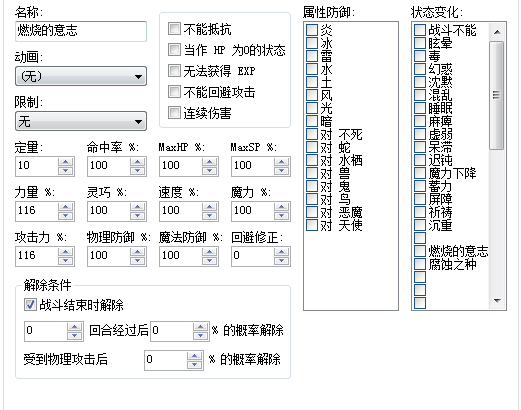Increase MaxHP % with up arrow
Screen dimensions: 521x410
click(x=209, y=162)
